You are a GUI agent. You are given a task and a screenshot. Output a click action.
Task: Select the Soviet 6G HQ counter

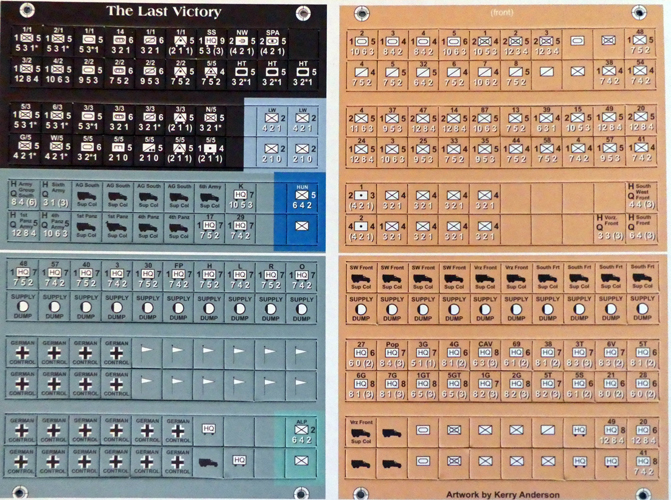(361, 386)
